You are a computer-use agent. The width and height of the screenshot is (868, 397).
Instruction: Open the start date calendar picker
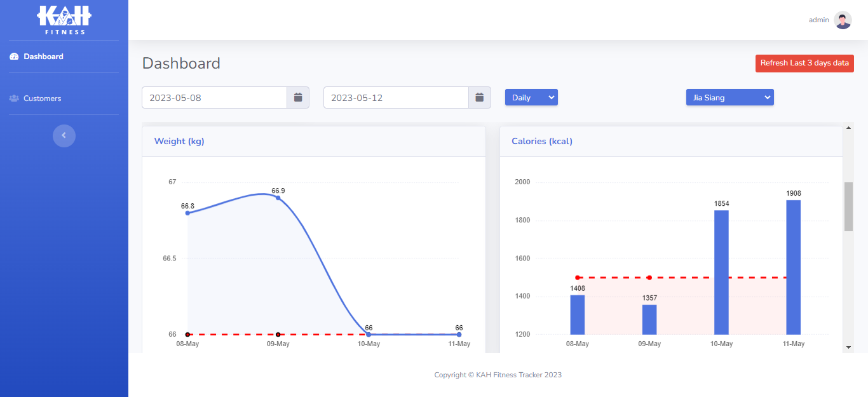pos(298,98)
